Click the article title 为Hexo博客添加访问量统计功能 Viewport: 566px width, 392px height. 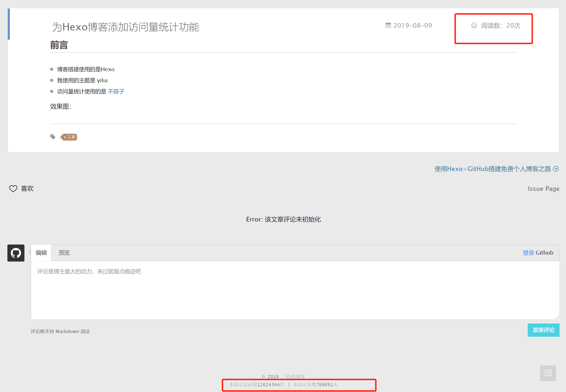click(x=125, y=27)
